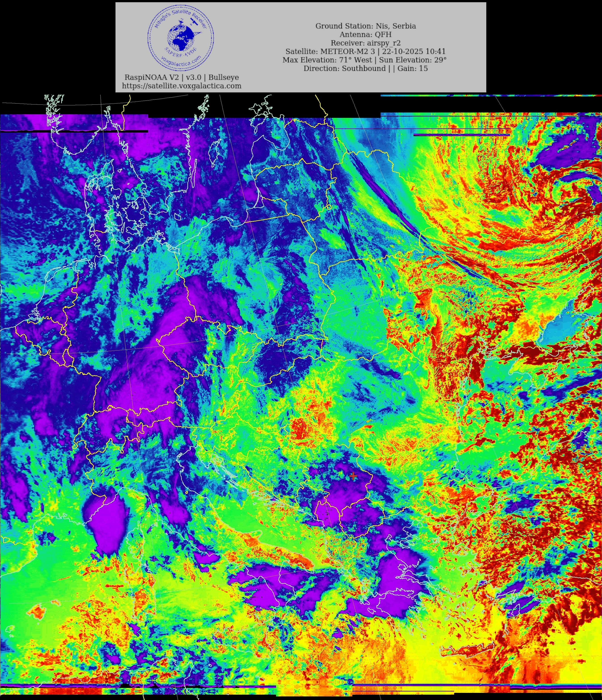This screenshot has height=700, width=602.
Task: Click the Receiver: airspy_r2 line
Action: point(365,43)
